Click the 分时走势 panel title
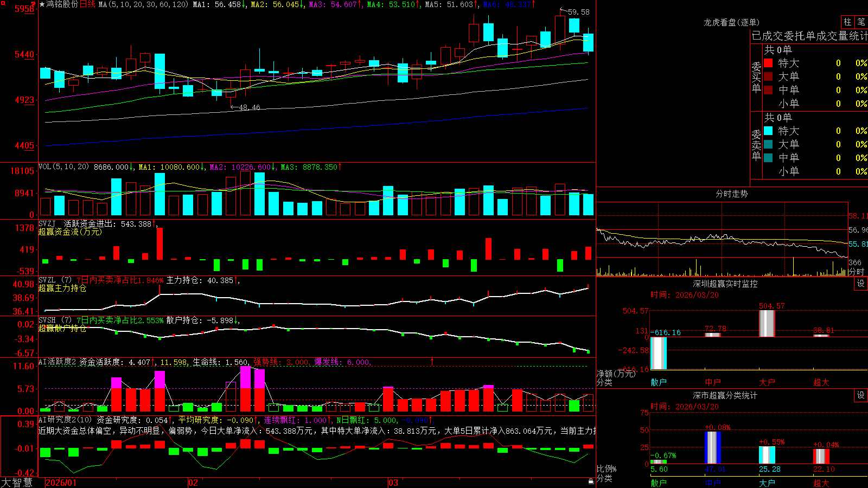Viewport: 868px width, 488px height. click(731, 194)
